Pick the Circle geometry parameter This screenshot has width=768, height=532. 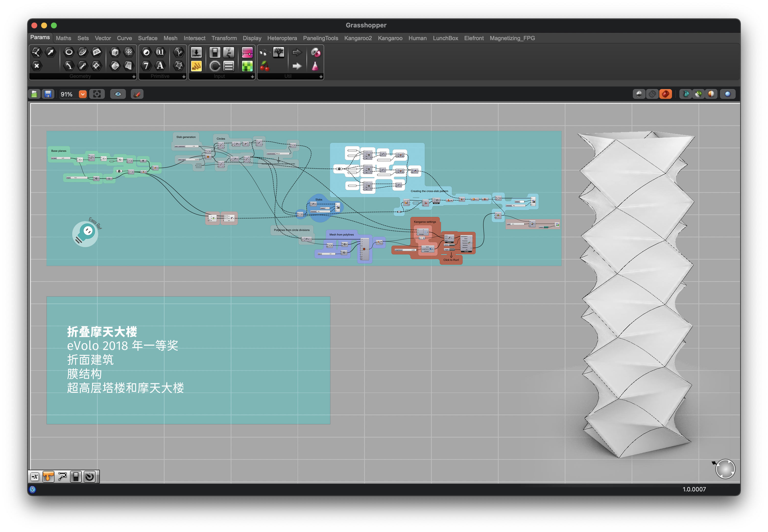click(69, 52)
